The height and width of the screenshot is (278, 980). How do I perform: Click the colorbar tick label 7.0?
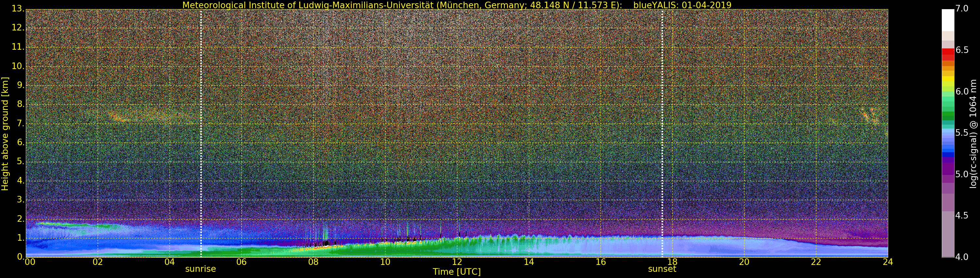tap(962, 9)
